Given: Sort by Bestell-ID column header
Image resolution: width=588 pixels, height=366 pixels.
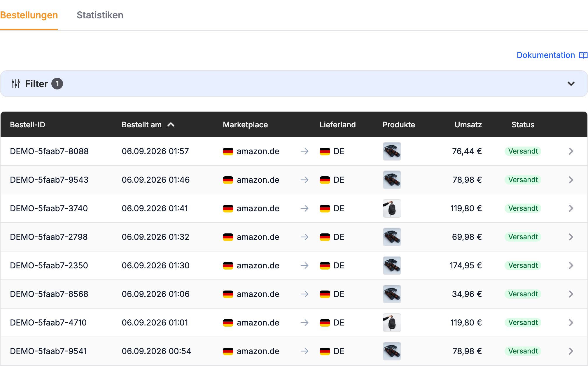Looking at the screenshot, I should pos(27,125).
